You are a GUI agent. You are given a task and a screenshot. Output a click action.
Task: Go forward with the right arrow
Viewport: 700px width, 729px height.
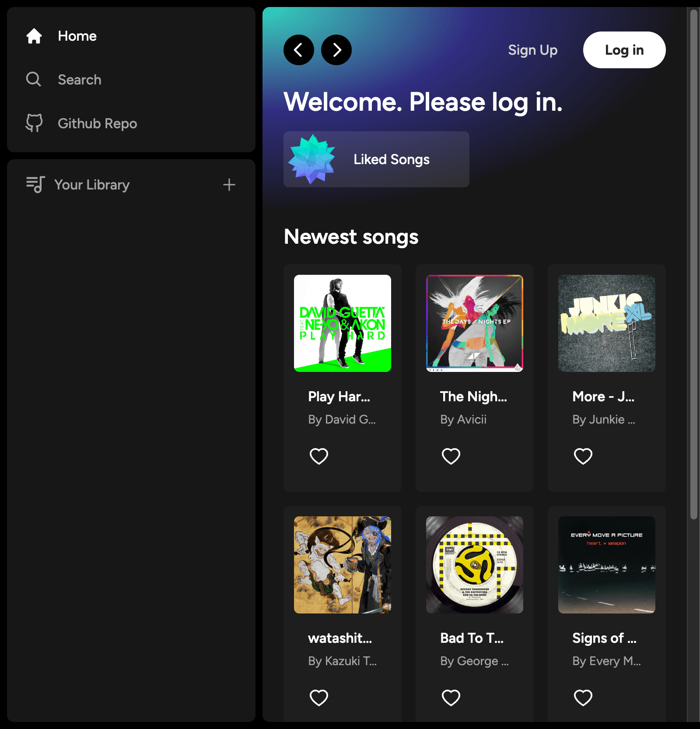336,50
